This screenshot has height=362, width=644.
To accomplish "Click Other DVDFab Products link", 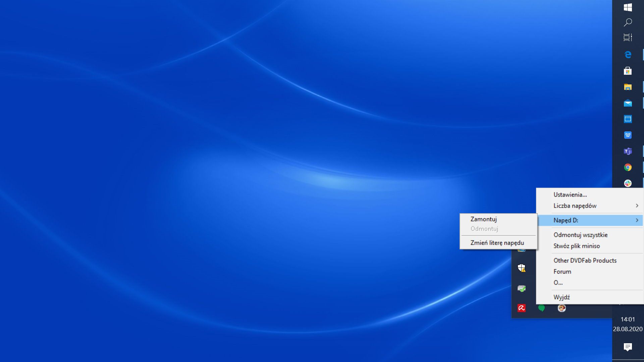I will (x=585, y=260).
